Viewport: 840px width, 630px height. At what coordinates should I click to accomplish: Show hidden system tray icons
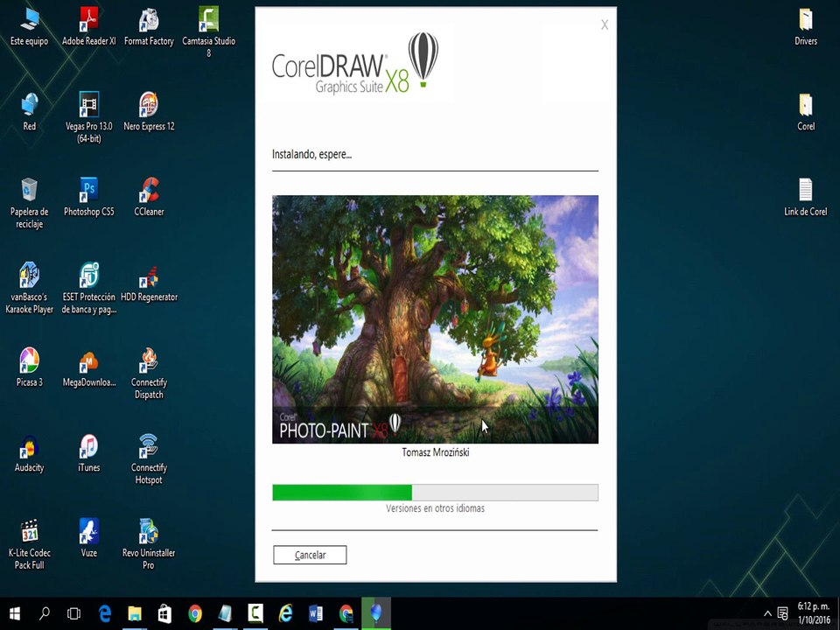[x=767, y=614]
